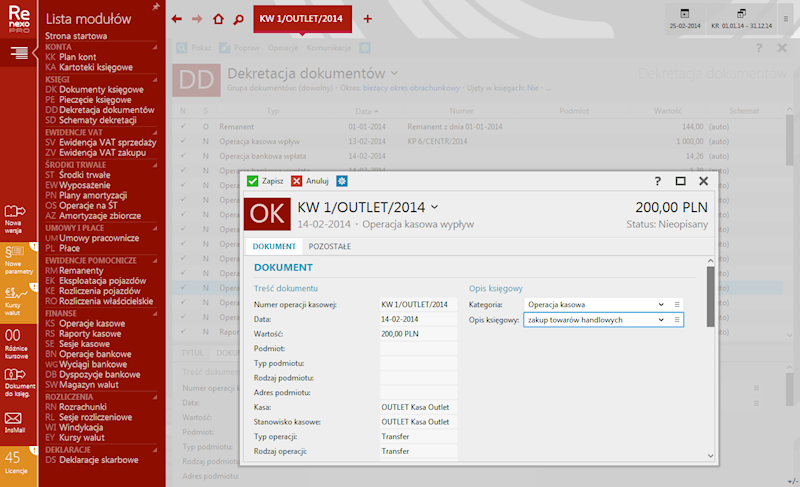The height and width of the screenshot is (487, 800).
Task: Open the hamburger module list menu
Action: click(18, 52)
